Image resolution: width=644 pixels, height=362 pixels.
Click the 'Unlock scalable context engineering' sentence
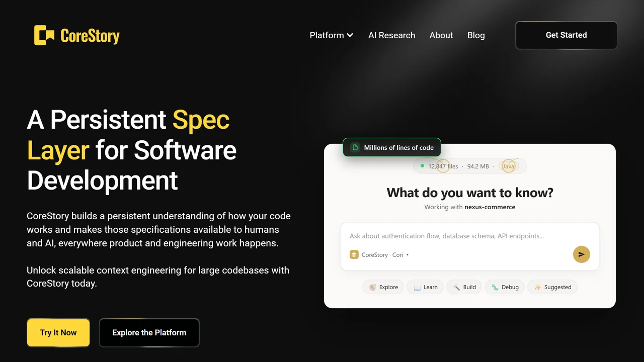[x=158, y=277]
